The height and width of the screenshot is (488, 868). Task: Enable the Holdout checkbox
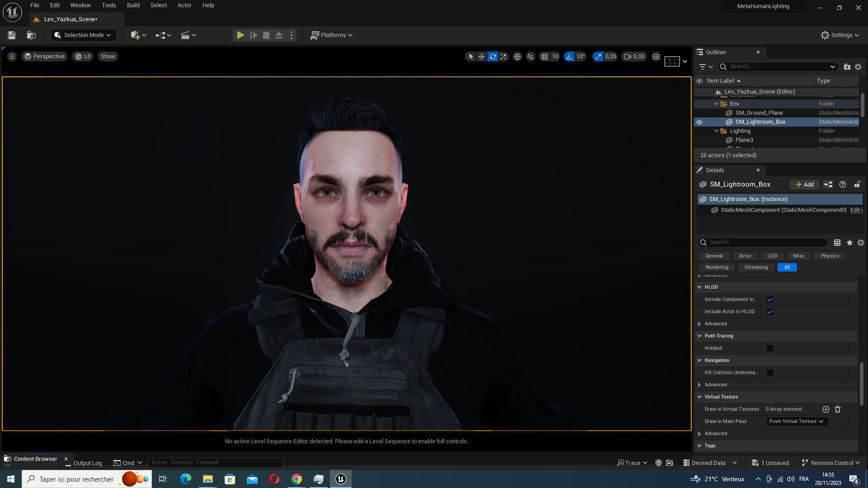coord(770,348)
